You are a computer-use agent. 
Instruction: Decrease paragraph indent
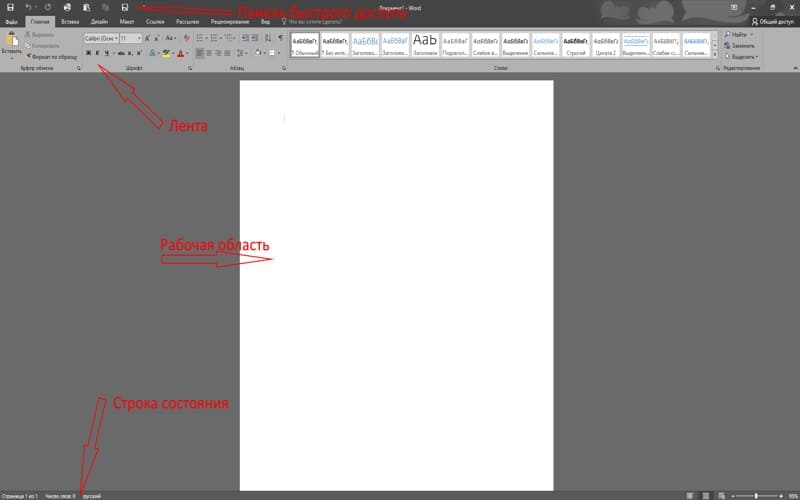coord(245,38)
